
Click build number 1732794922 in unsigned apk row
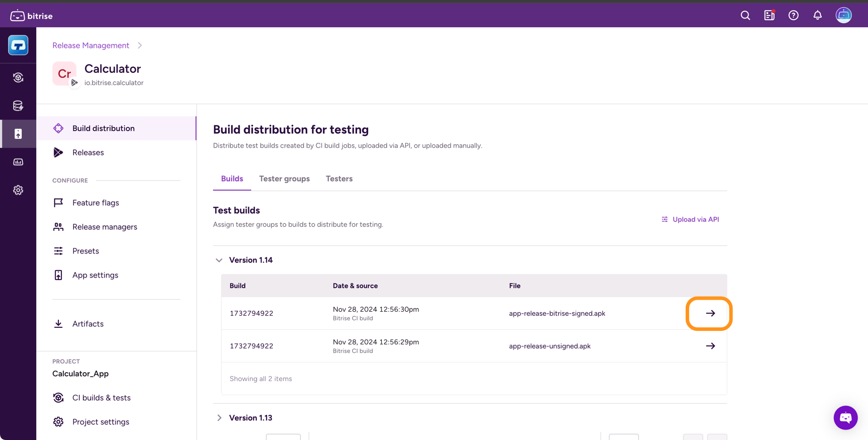pos(252,346)
